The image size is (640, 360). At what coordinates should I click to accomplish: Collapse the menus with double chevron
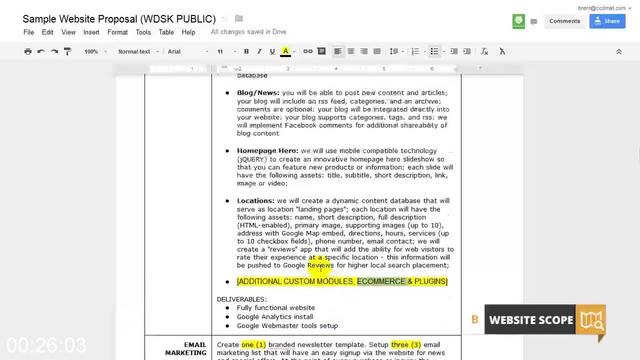(x=619, y=52)
